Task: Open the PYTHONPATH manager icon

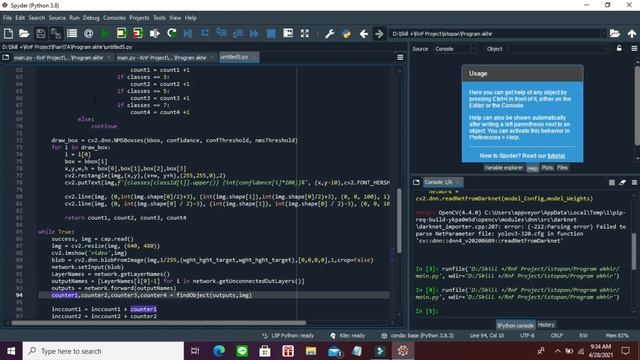Action: pos(346,33)
